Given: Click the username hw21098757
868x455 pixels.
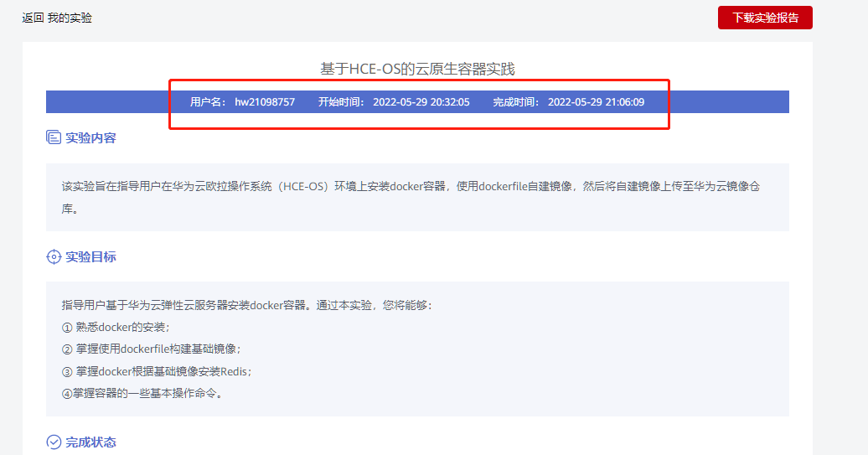Looking at the screenshot, I should pos(265,102).
